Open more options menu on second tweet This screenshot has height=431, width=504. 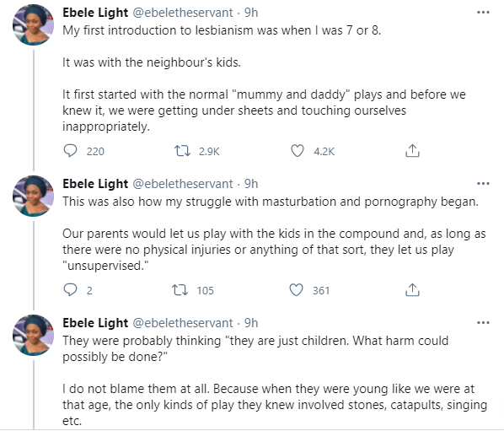click(483, 184)
